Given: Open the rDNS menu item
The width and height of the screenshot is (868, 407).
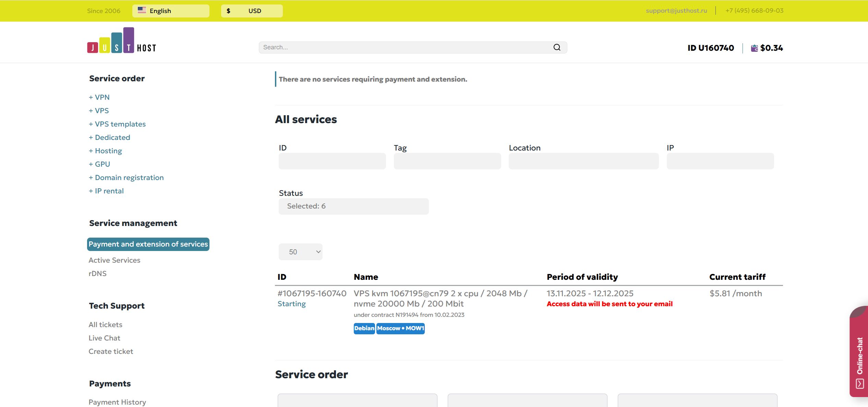Looking at the screenshot, I should coord(98,274).
